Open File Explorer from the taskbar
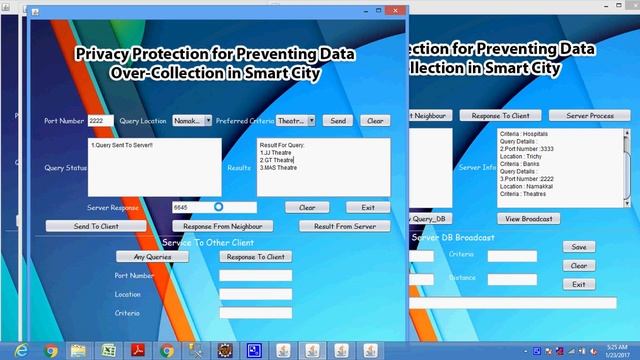640x360 pixels. [x=78, y=351]
